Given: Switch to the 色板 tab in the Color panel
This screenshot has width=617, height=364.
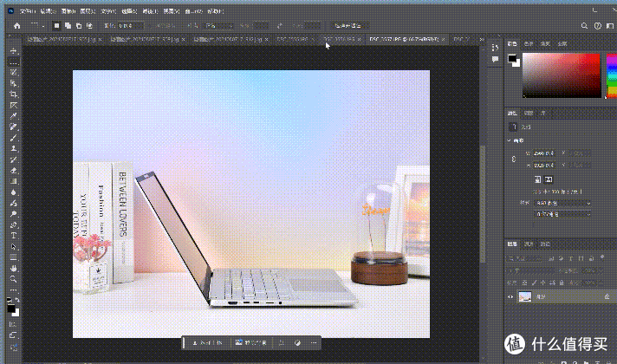Looking at the screenshot, I should (x=529, y=43).
